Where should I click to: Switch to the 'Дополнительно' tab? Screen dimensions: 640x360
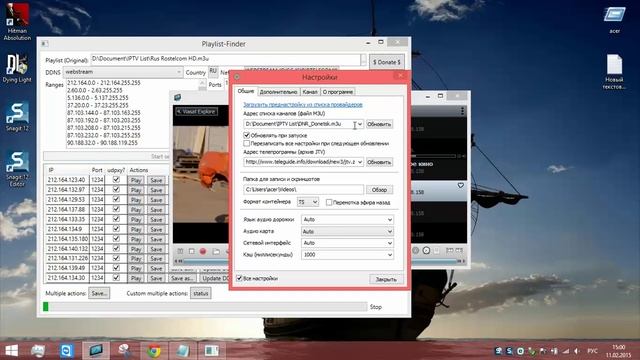[278, 92]
